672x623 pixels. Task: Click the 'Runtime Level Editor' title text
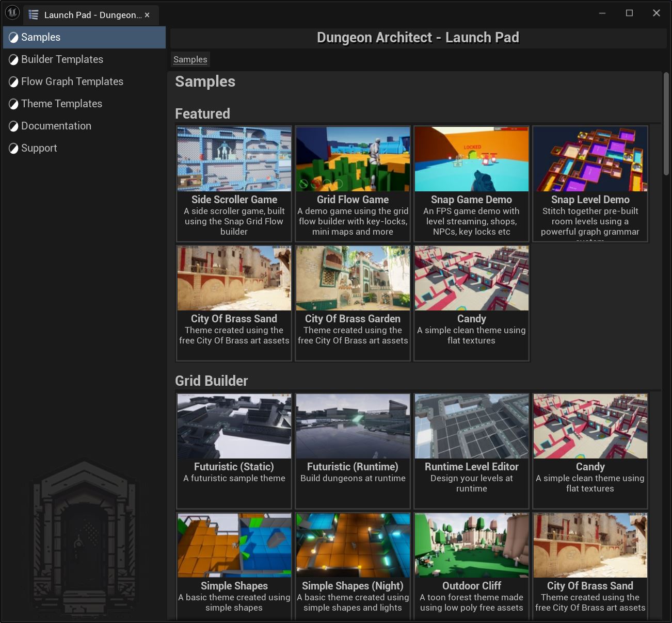pos(472,467)
